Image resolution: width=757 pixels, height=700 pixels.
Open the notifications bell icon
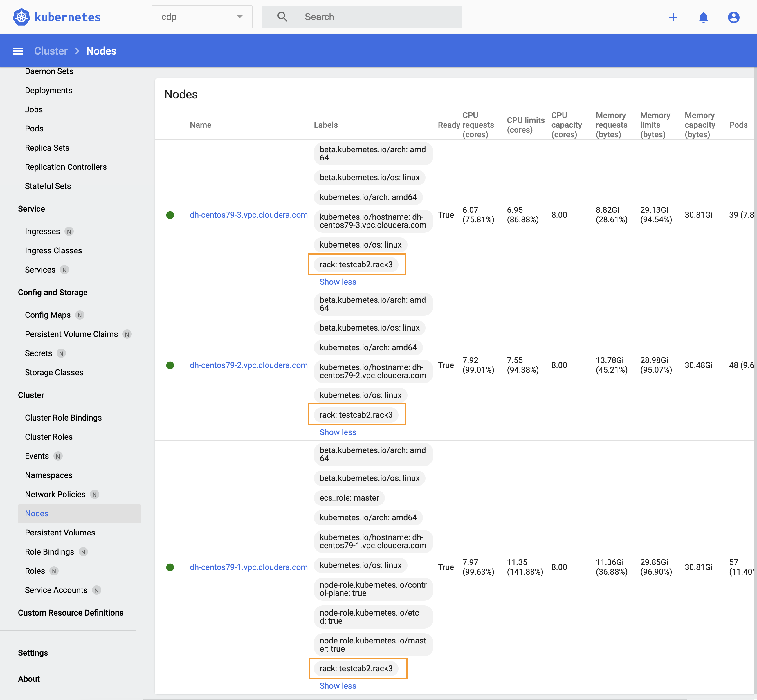[703, 17]
